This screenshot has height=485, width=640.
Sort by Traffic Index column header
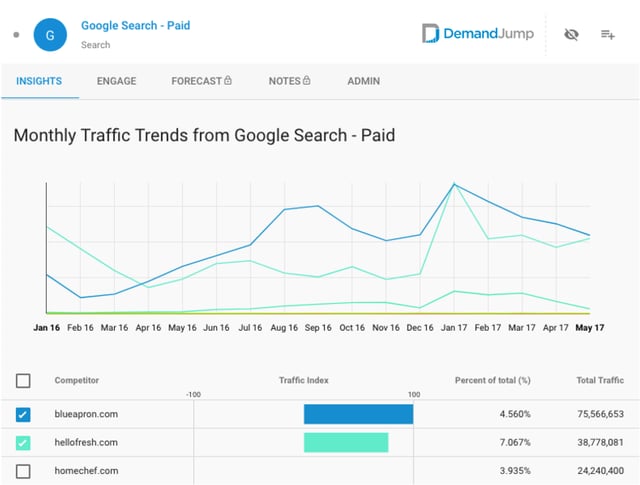point(304,380)
